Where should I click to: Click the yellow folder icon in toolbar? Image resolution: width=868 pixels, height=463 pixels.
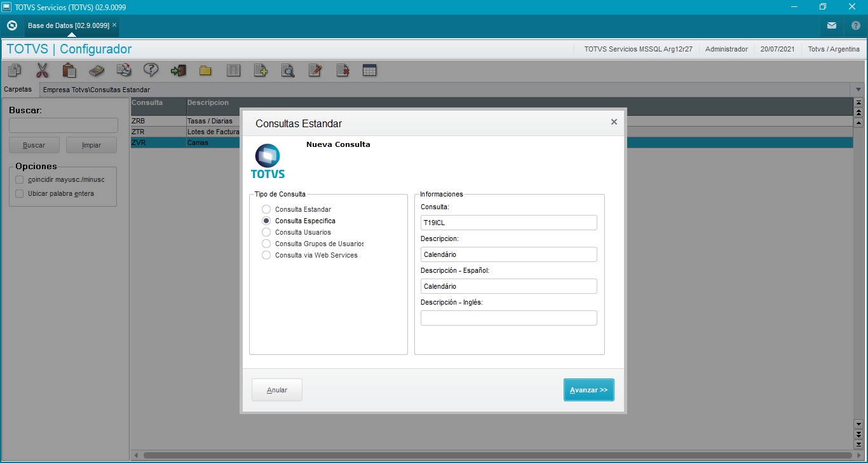tap(205, 71)
